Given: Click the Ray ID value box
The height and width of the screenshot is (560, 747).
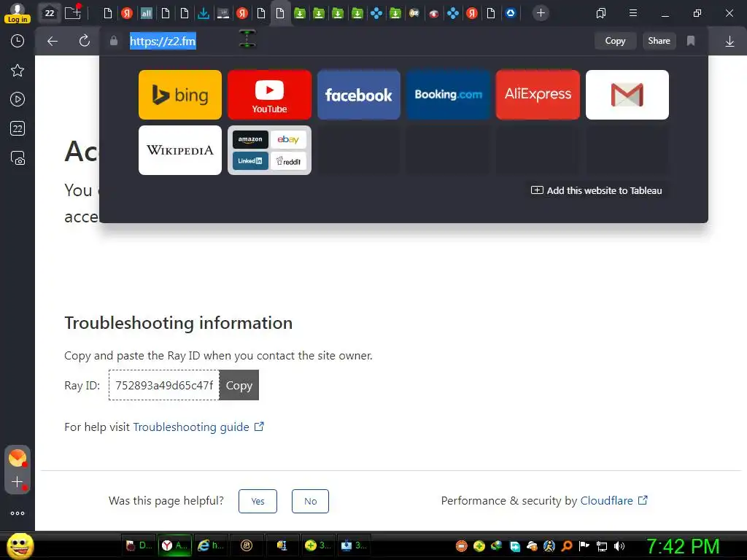Looking at the screenshot, I should (164, 385).
